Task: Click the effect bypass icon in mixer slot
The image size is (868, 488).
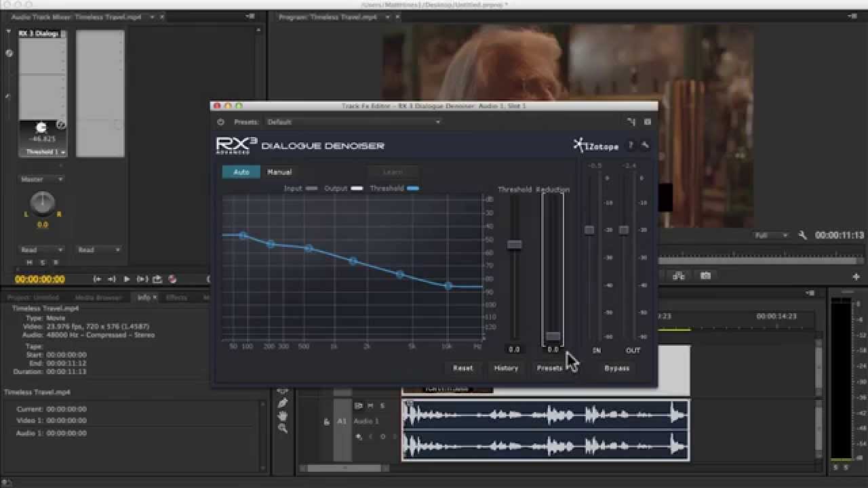Action: (61, 125)
